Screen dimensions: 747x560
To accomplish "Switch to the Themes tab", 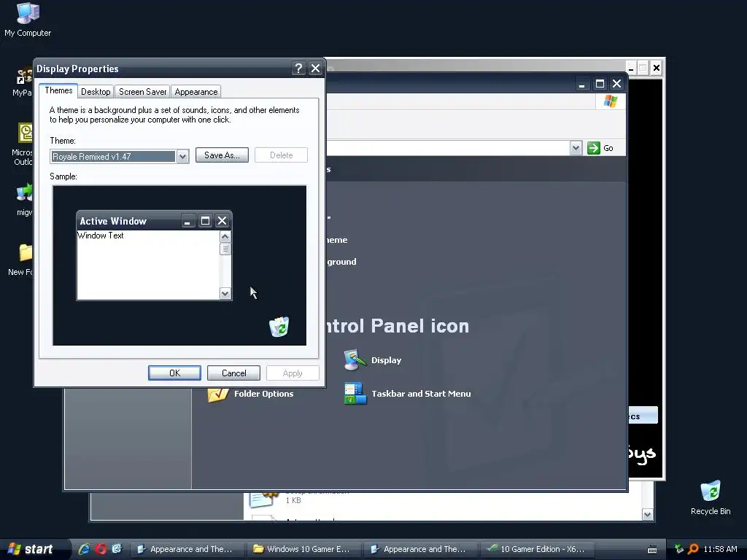I will click(58, 90).
